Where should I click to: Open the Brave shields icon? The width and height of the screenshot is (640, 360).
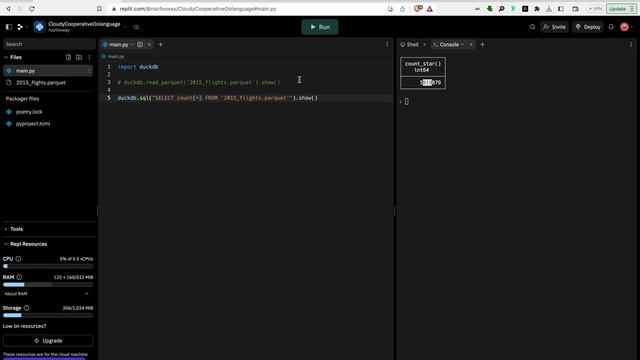[418, 9]
